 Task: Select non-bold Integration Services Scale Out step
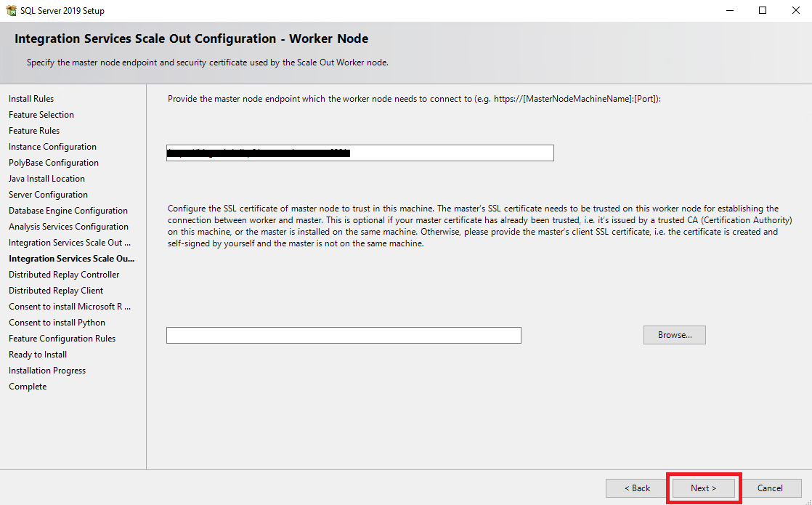point(70,243)
